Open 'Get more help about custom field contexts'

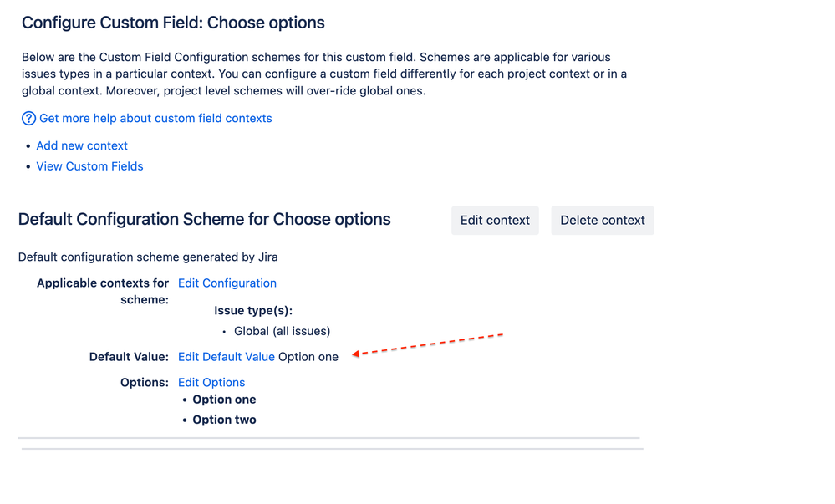(x=155, y=119)
